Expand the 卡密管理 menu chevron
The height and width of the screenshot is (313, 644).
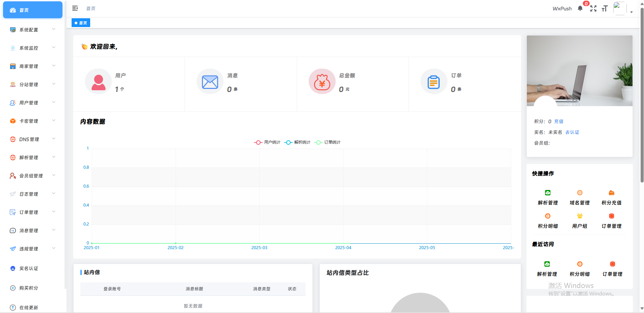coord(54,121)
